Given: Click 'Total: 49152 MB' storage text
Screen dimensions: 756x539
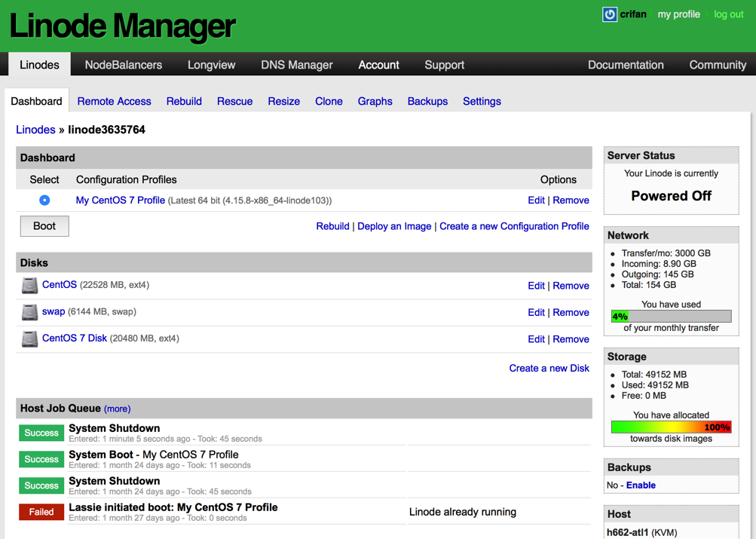Looking at the screenshot, I should 653,375.
